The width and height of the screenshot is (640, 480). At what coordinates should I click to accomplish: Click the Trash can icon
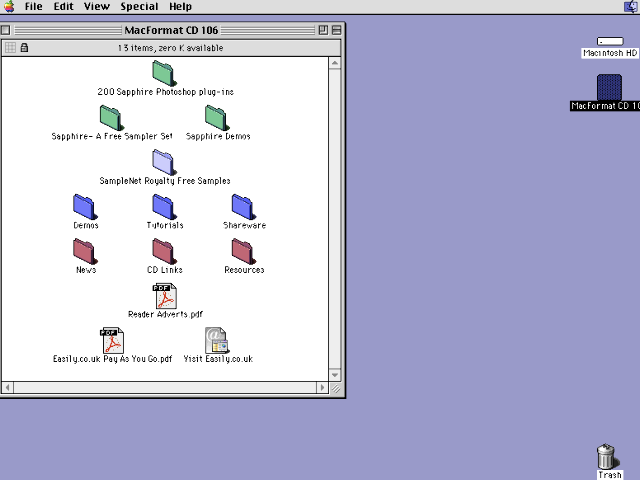tap(607, 457)
